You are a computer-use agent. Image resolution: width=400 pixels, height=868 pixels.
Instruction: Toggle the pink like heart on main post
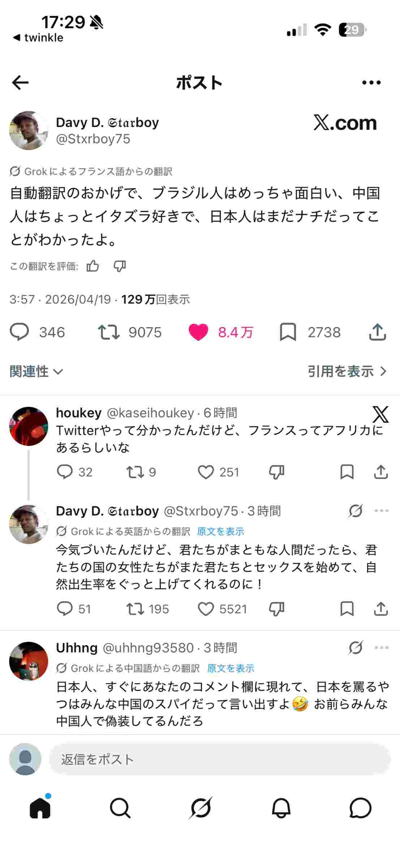198,332
